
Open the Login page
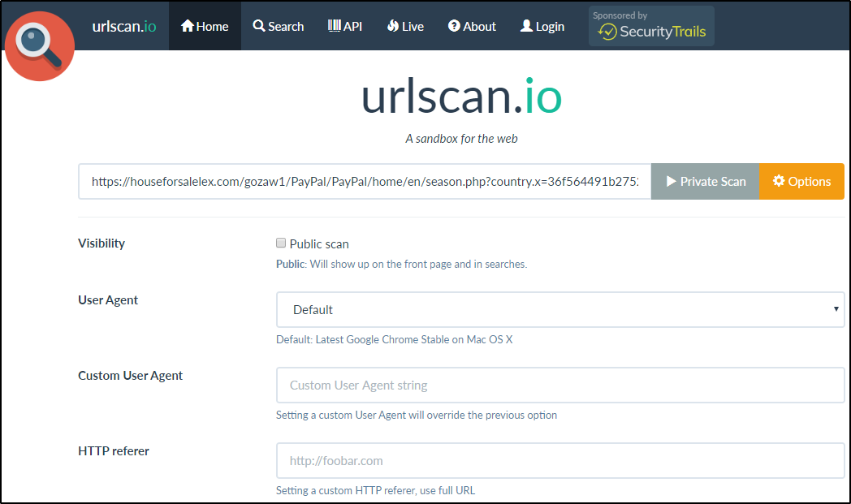(x=542, y=26)
